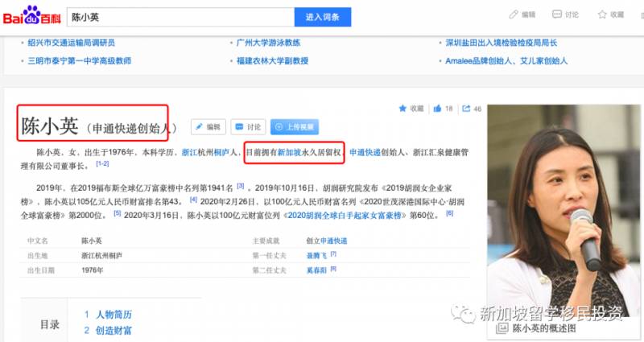Open 三明市泰宁第一中学高级教师 entry link
The image size is (644, 342).
click(x=79, y=61)
